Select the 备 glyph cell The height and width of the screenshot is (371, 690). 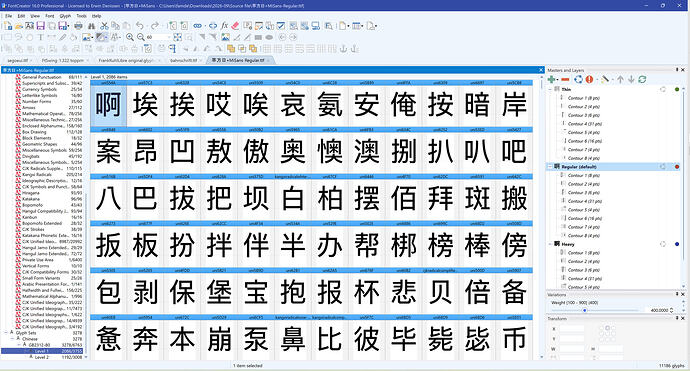click(514, 291)
